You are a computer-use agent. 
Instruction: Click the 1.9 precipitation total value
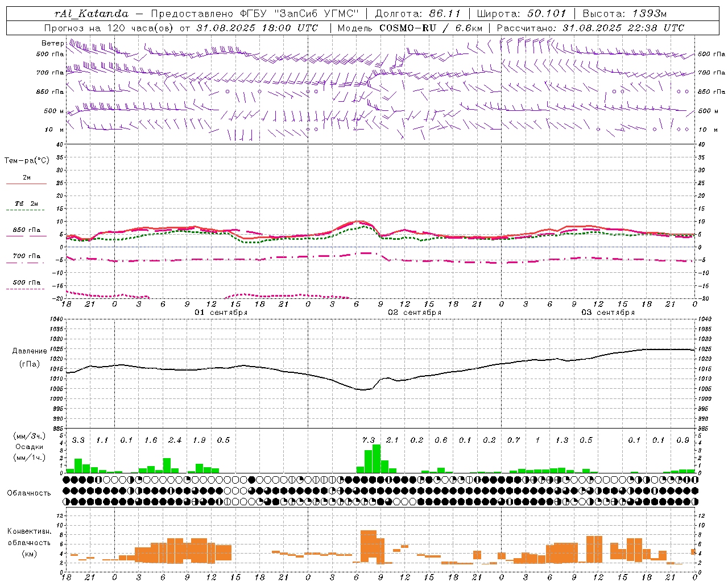pyautogui.click(x=199, y=440)
